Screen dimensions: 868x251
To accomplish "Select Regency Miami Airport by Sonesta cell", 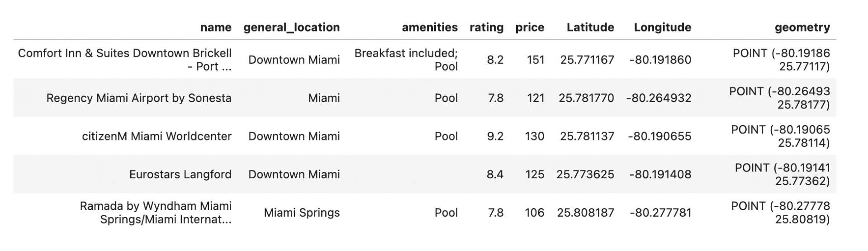I will (x=139, y=98).
